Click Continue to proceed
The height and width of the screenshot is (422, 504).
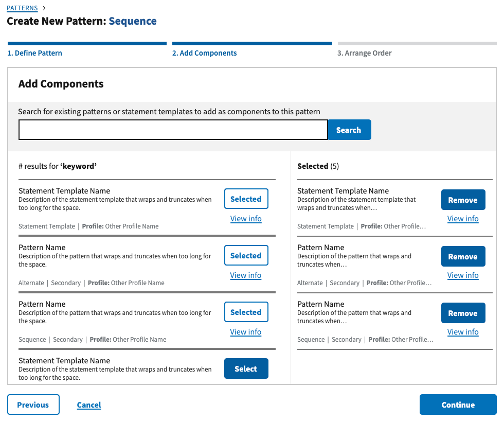(x=458, y=405)
